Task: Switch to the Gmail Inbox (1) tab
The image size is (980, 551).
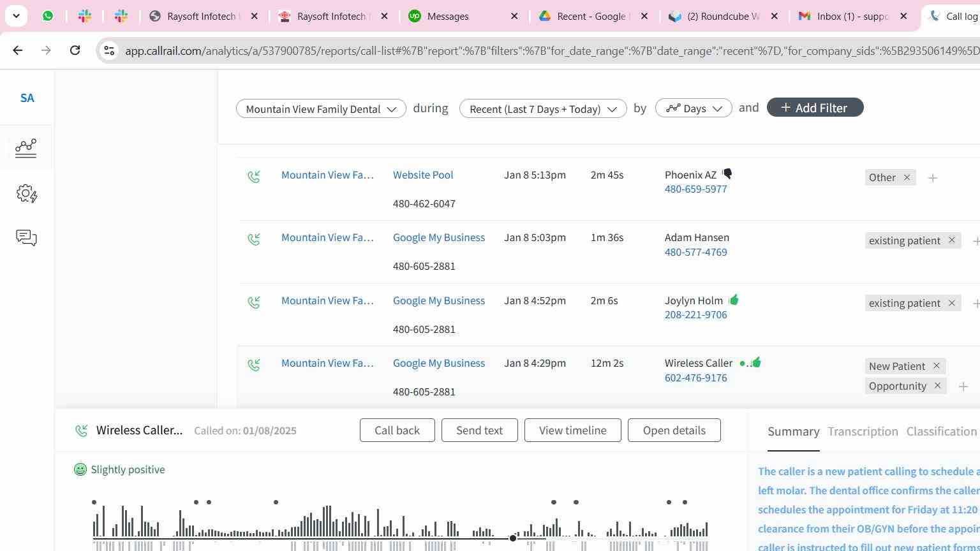Action: point(853,16)
